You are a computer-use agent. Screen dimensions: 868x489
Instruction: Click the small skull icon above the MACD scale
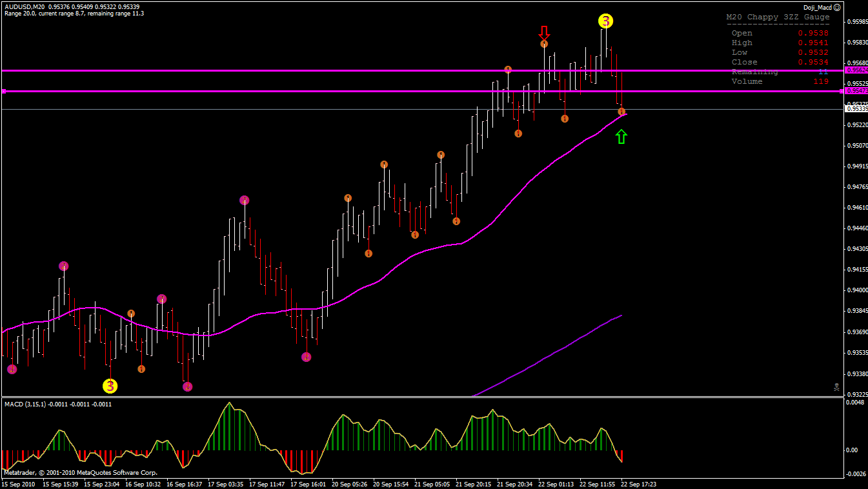pyautogui.click(x=836, y=387)
